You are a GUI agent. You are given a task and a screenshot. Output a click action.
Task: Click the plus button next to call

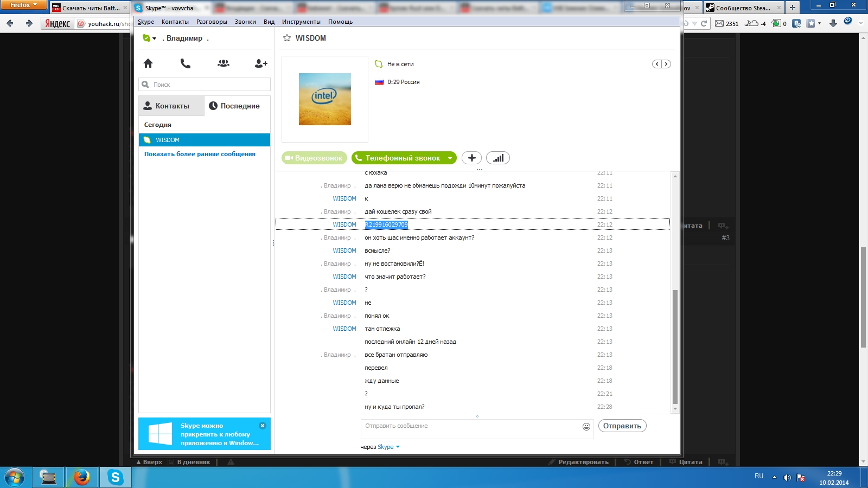pyautogui.click(x=471, y=158)
